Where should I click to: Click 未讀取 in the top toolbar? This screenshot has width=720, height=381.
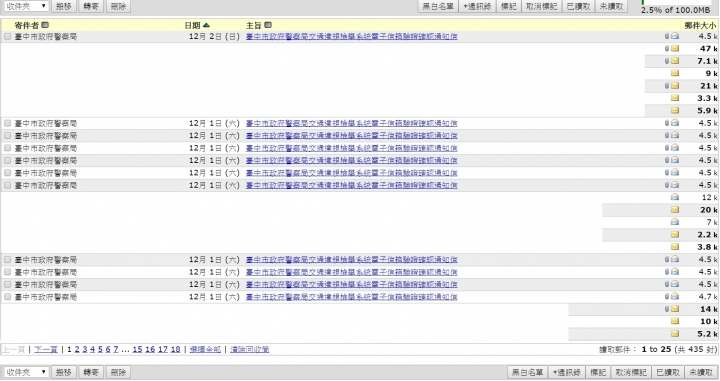point(612,6)
